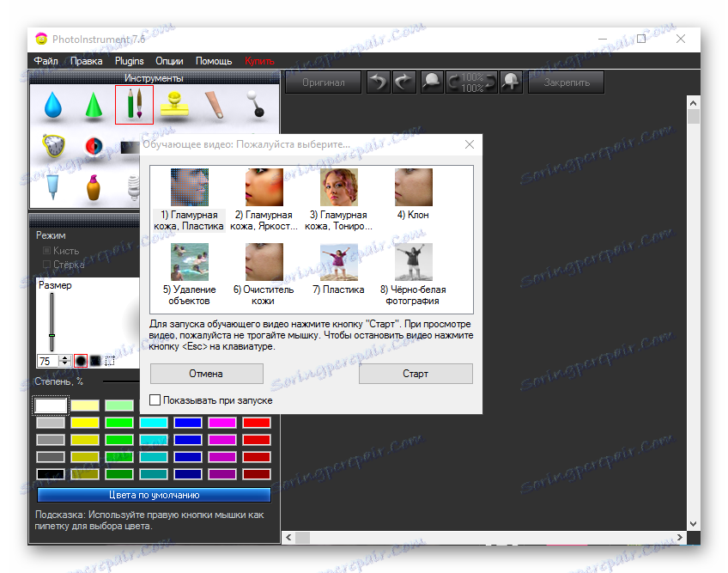Start the tutorial with the Старт button
The width and height of the screenshot is (728, 573).
(x=416, y=374)
